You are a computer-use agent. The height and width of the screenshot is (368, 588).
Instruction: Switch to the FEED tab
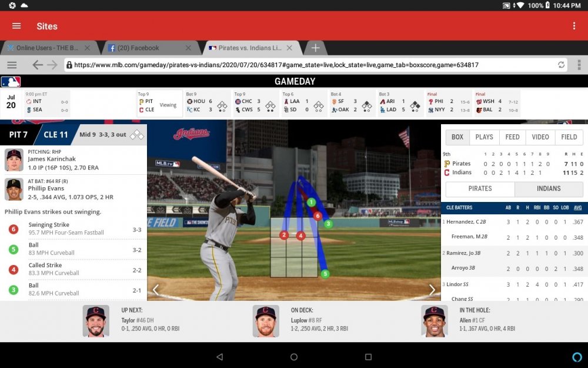(x=512, y=137)
